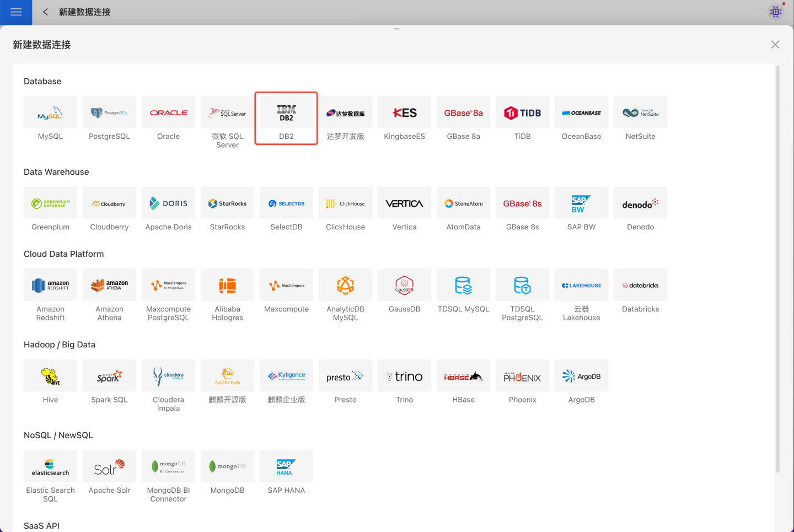The image size is (794, 532).
Task: Close the new data connection dialog
Action: tap(775, 45)
